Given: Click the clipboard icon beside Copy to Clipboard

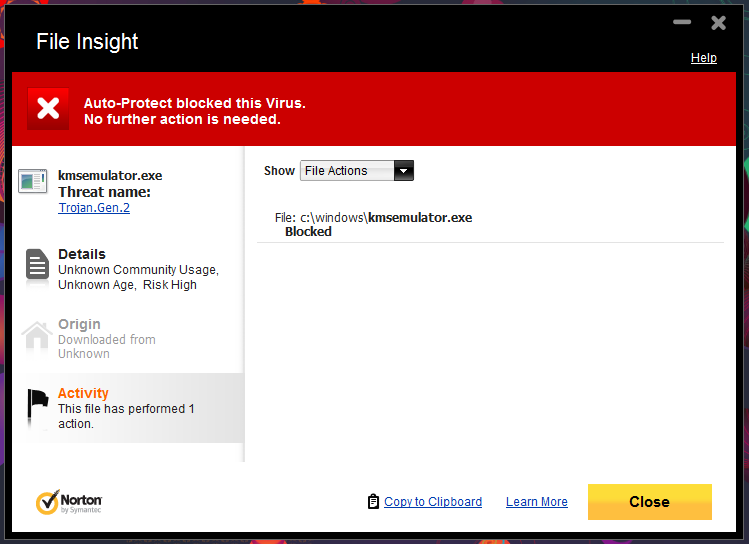Looking at the screenshot, I should click(x=373, y=501).
